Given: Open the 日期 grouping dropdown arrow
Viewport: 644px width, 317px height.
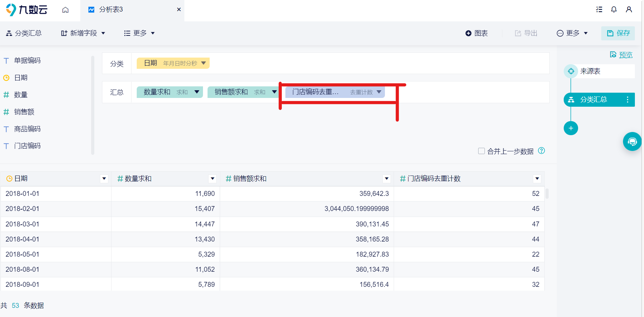Looking at the screenshot, I should (x=204, y=63).
